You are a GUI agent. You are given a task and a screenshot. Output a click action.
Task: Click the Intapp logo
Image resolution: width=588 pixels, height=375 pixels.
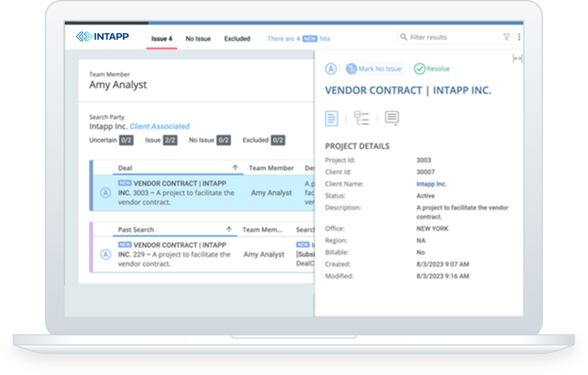102,36
